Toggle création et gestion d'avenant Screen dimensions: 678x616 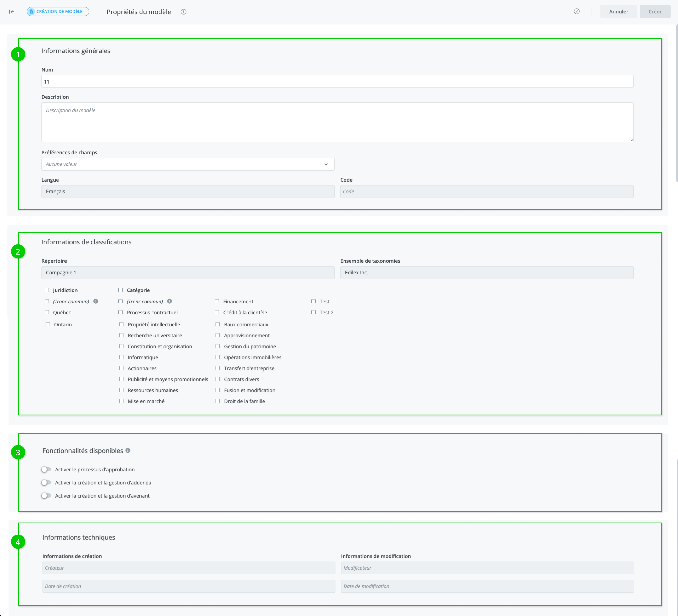pyautogui.click(x=46, y=496)
